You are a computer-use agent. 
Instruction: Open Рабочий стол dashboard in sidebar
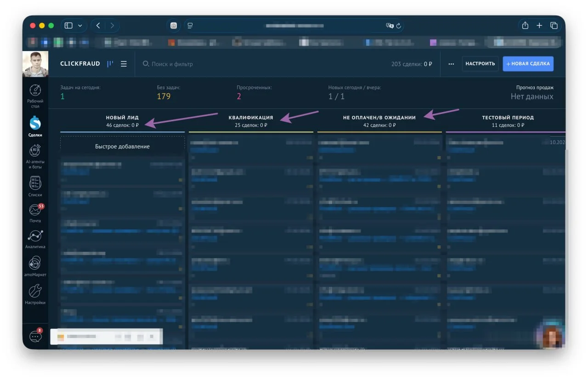pyautogui.click(x=35, y=96)
